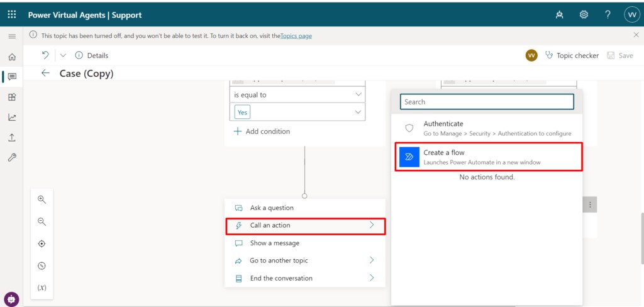Screen dimensions: 644x307
Task: Select Ask a question
Action: coord(305,208)
